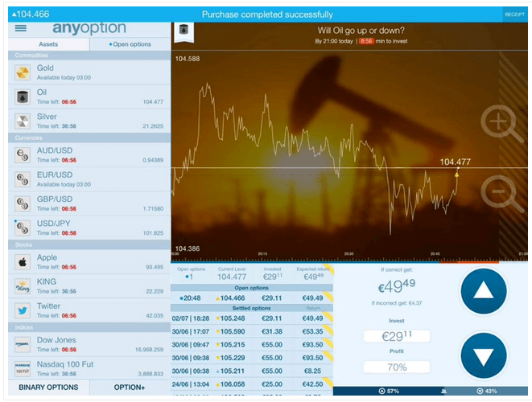
Task: Select the Silver asset row
Action: (x=89, y=121)
